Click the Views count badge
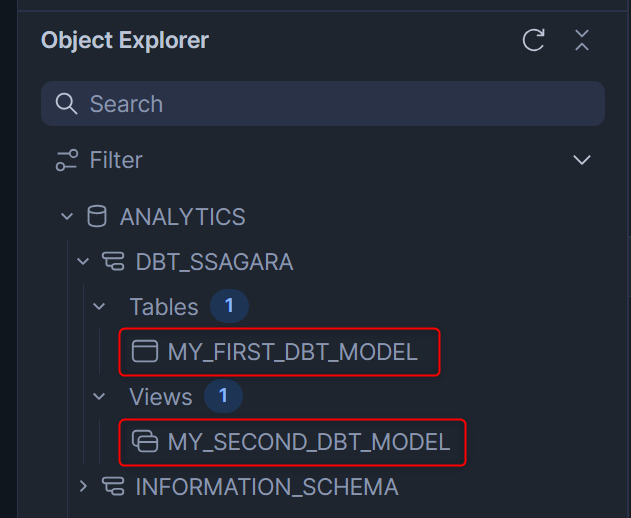The image size is (631, 518). click(223, 396)
